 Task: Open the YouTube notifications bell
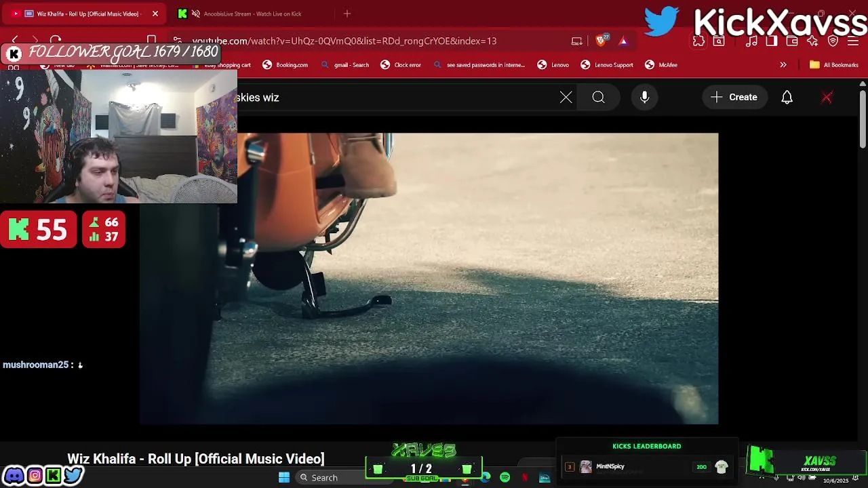point(787,98)
